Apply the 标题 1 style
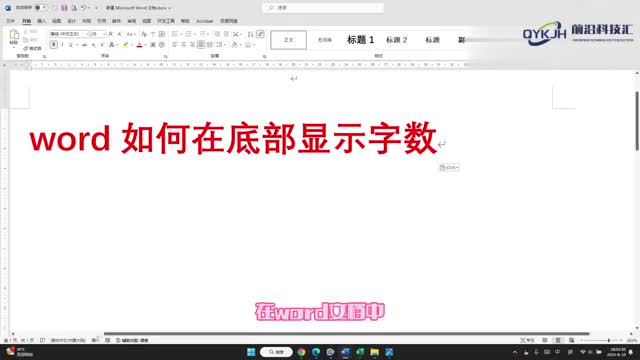The height and width of the screenshot is (360, 640). (x=360, y=40)
